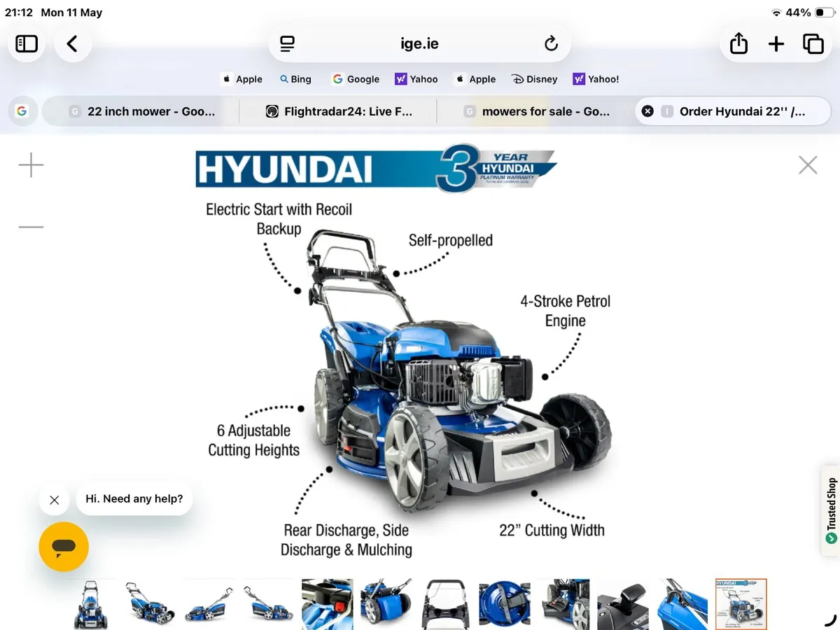Click the ige.ie address field
The image size is (840, 630).
tap(420, 44)
